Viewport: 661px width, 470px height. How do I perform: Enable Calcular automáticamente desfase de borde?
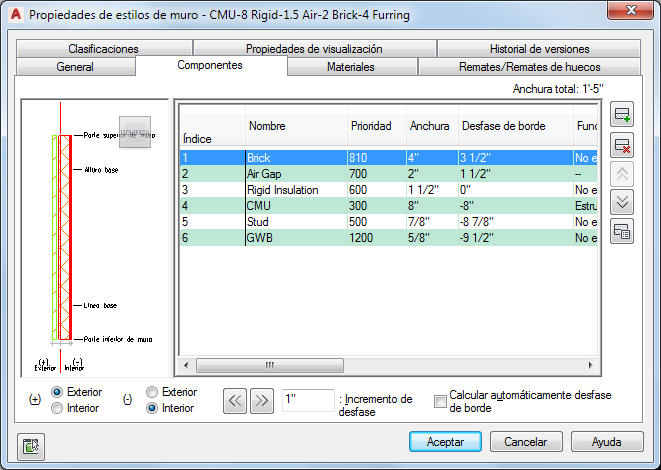(440, 401)
